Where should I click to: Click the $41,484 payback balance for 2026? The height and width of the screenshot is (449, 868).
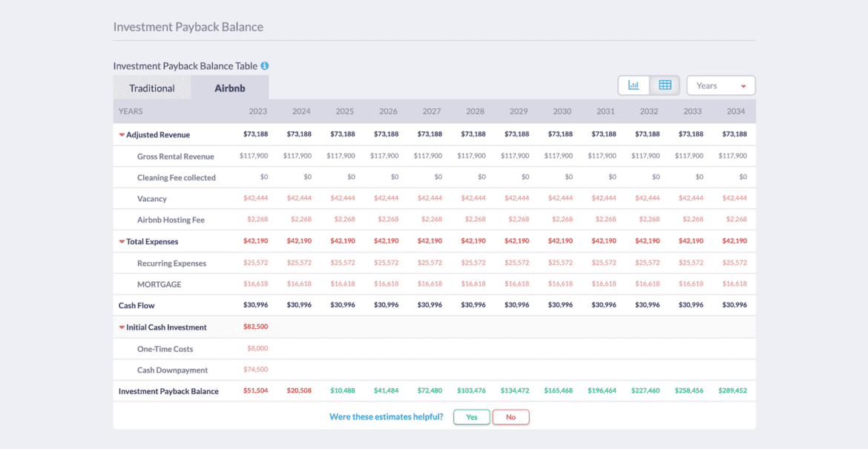pyautogui.click(x=386, y=391)
